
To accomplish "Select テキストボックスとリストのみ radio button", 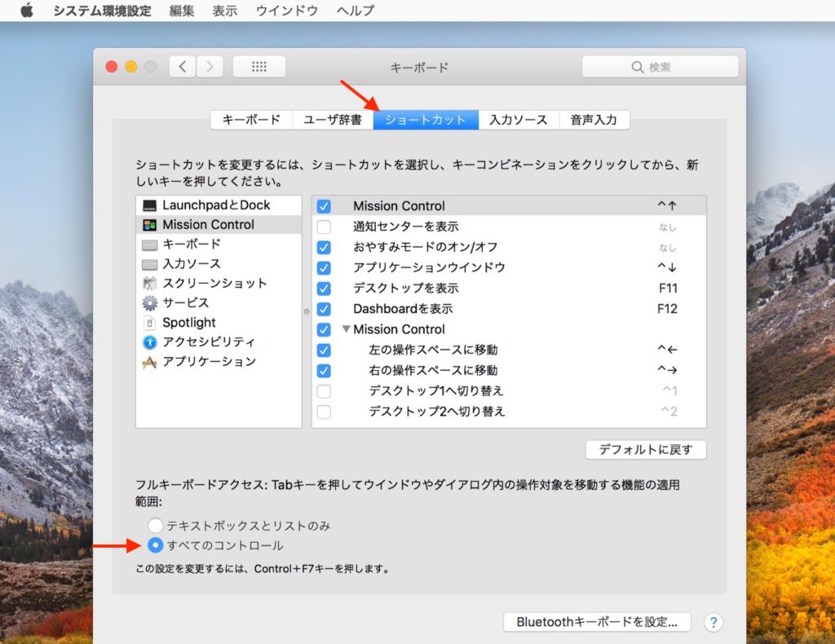I will click(155, 526).
